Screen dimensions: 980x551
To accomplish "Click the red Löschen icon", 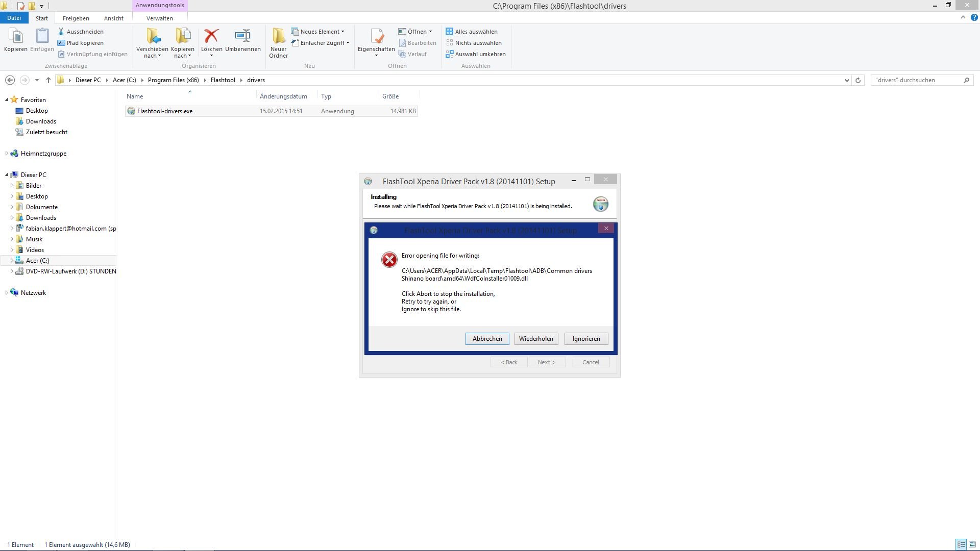I will coord(211,36).
